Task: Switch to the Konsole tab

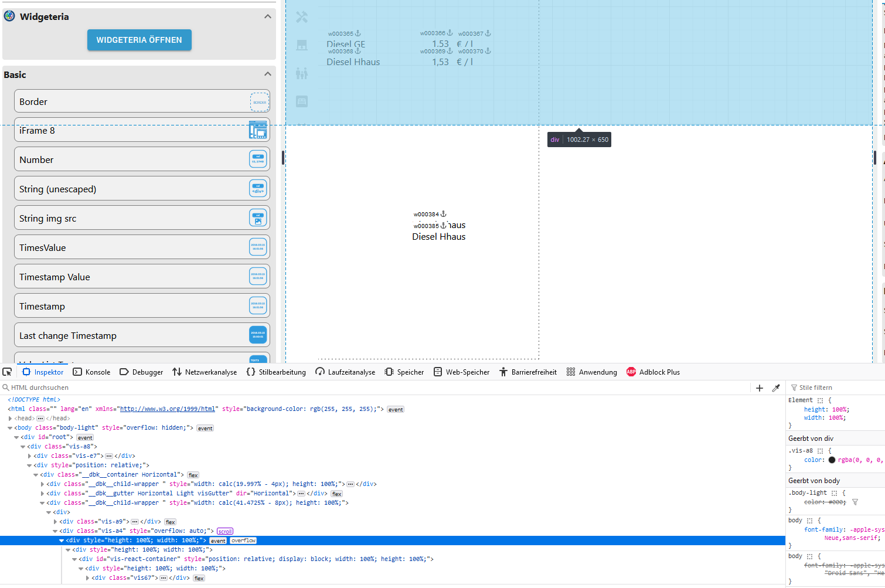Action: (92, 372)
